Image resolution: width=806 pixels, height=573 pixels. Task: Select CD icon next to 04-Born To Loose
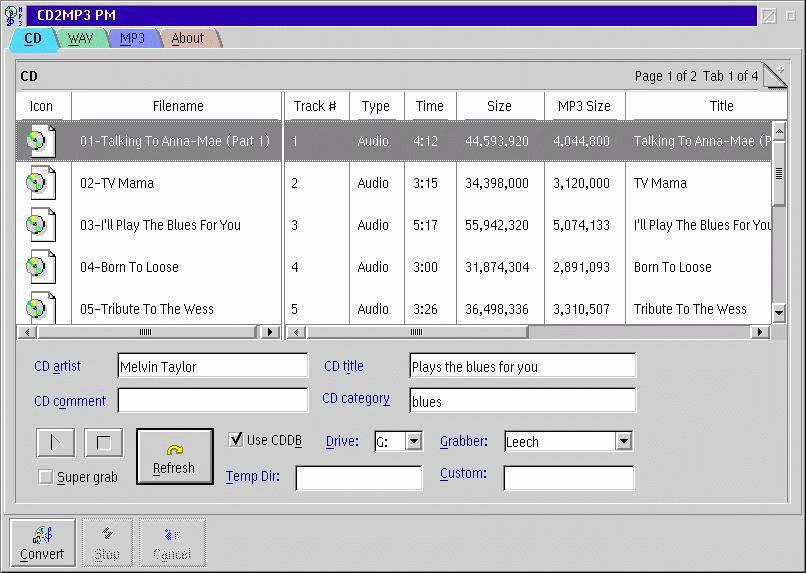(41, 267)
